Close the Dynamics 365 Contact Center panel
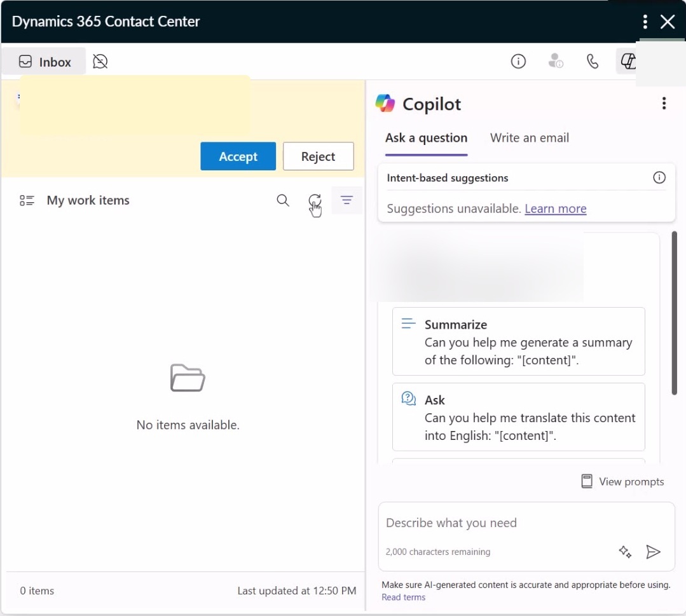The image size is (686, 616). coord(668,22)
